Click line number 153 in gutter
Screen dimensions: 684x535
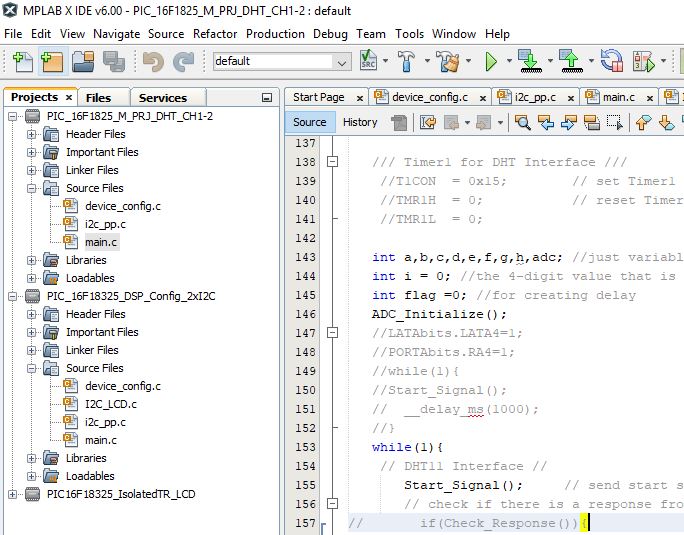coord(305,447)
